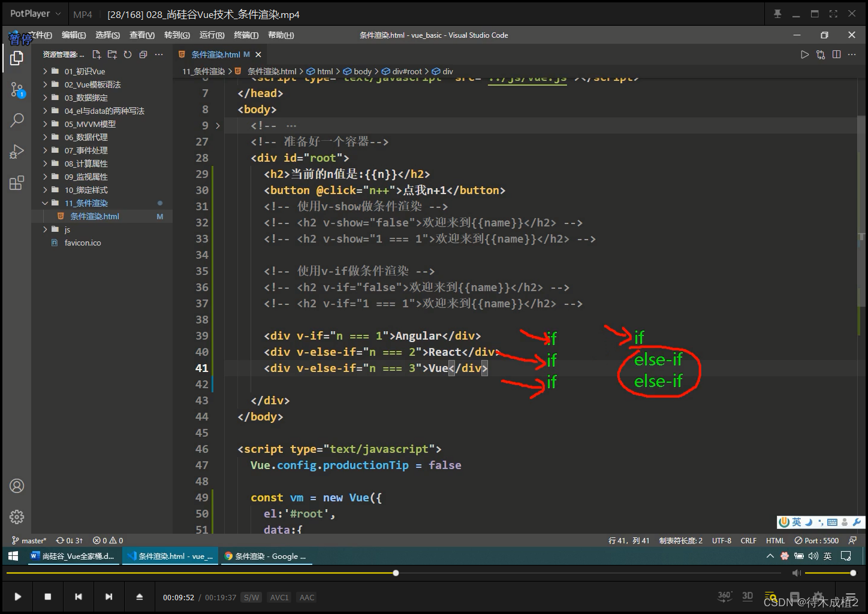Stop playback in PotPlayer

48,597
